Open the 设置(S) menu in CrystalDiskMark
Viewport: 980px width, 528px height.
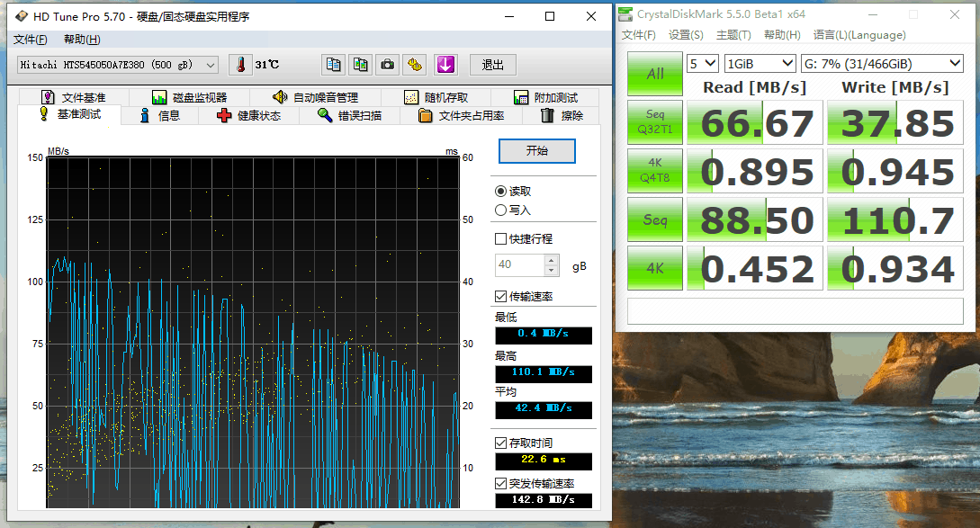coord(686,35)
